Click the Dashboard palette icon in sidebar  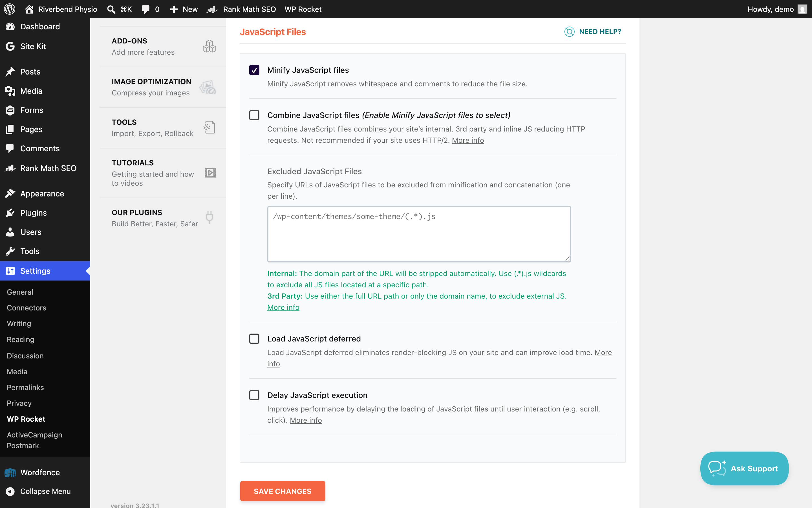click(10, 27)
